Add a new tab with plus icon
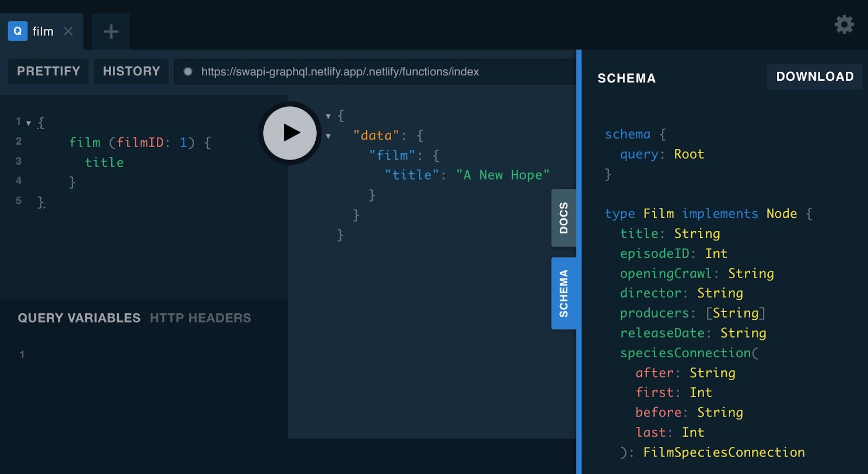The height and width of the screenshot is (474, 868). pos(111,31)
